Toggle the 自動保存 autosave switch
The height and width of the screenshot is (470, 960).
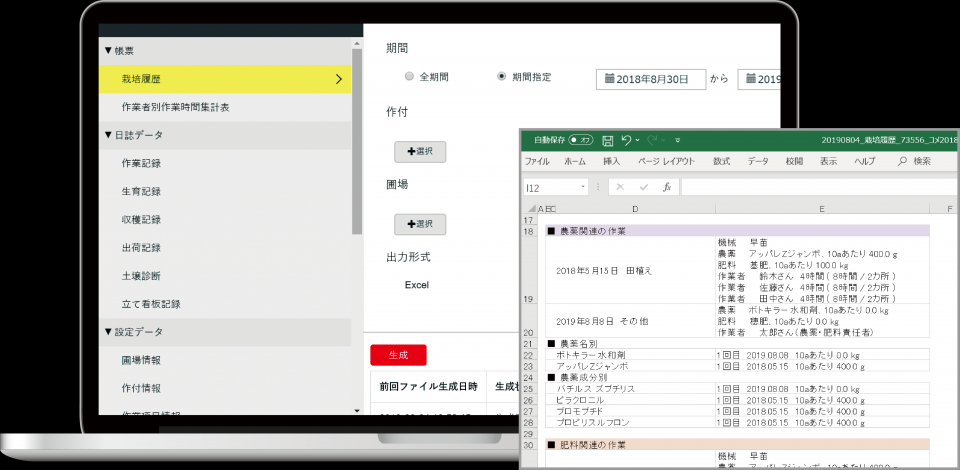pyautogui.click(x=582, y=140)
